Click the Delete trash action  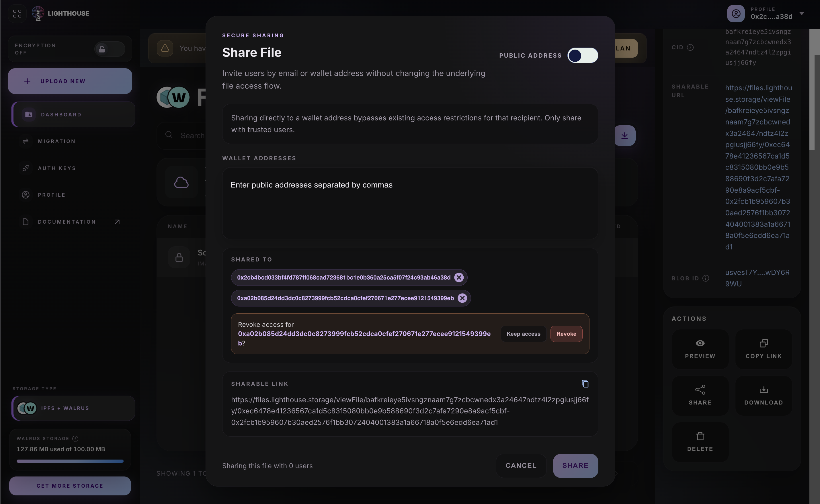point(700,442)
